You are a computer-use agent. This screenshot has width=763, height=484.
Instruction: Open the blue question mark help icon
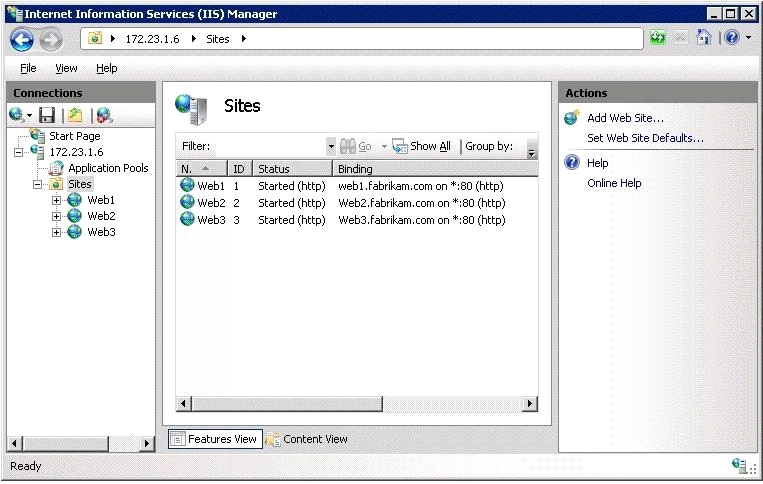pyautogui.click(x=732, y=37)
